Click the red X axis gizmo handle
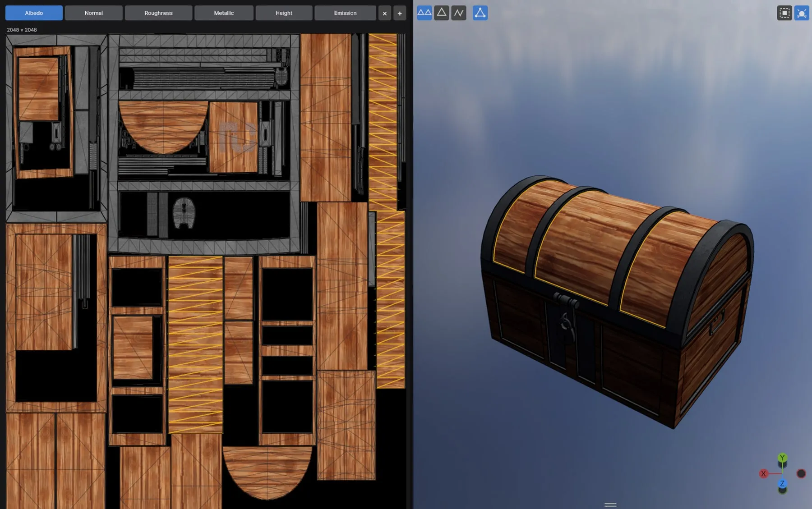812x509 pixels. point(763,473)
